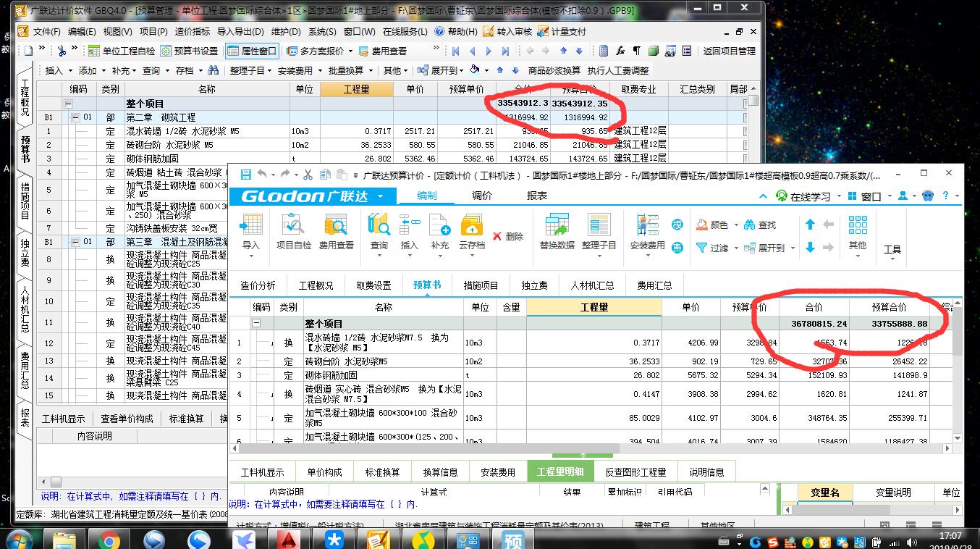Open 反查图形工程量 bottom tab
Screen dimensions: 980x549
pos(635,472)
